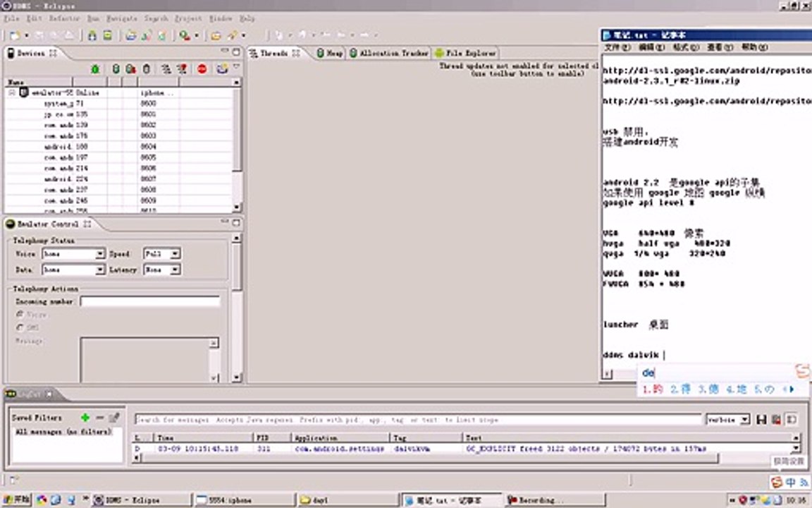Edit the selected LogCat filter icon
The image size is (812, 508).
point(114,417)
